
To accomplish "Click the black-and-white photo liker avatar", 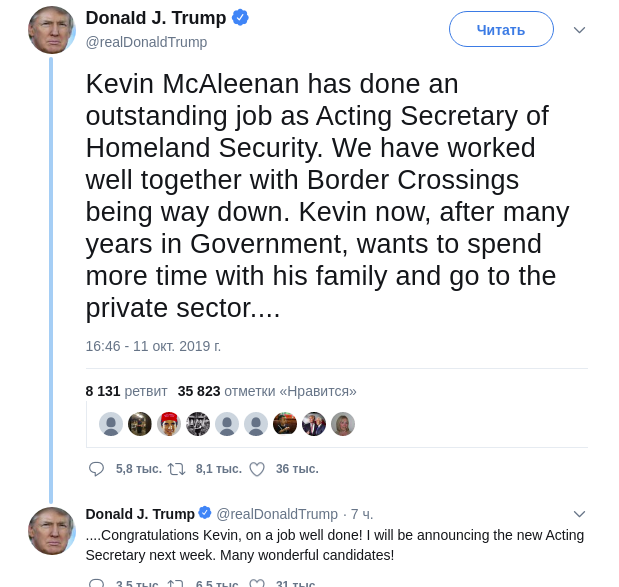I will tap(198, 424).
